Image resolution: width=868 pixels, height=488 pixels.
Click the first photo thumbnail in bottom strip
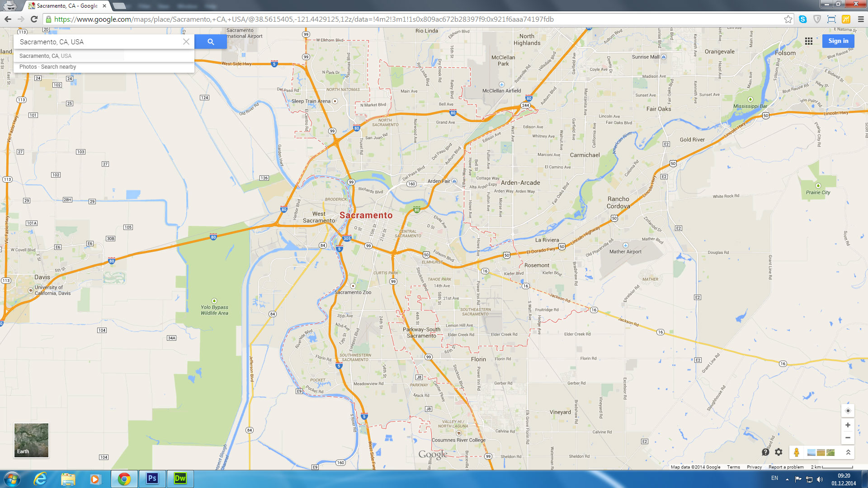[x=811, y=452]
